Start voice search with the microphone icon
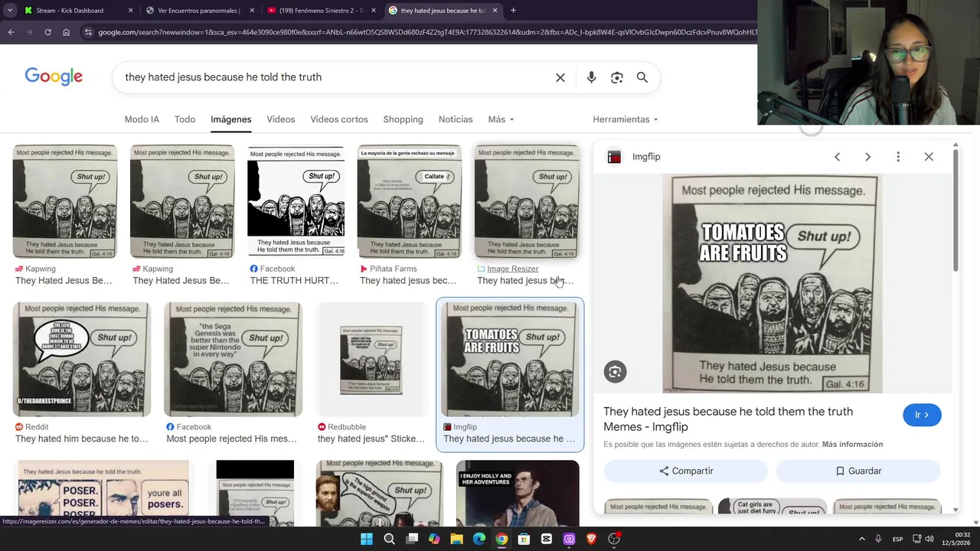The image size is (980, 551). click(591, 77)
